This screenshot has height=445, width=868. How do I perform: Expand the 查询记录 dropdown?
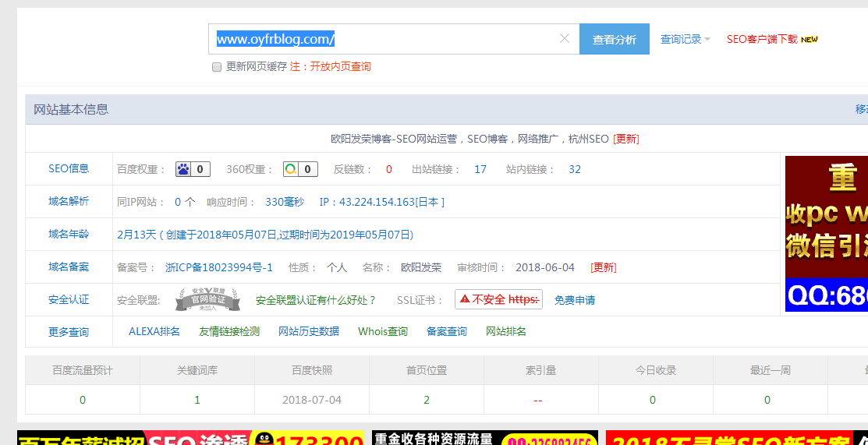tap(686, 39)
